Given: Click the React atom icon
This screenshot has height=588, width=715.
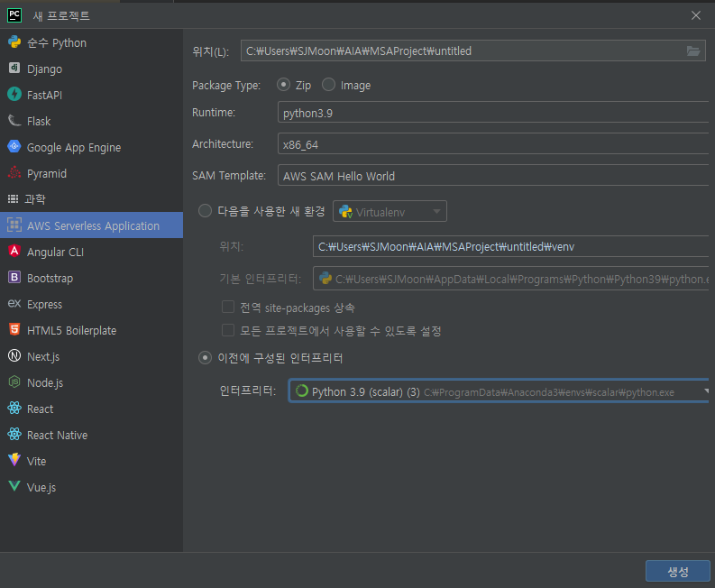Looking at the screenshot, I should [14, 408].
